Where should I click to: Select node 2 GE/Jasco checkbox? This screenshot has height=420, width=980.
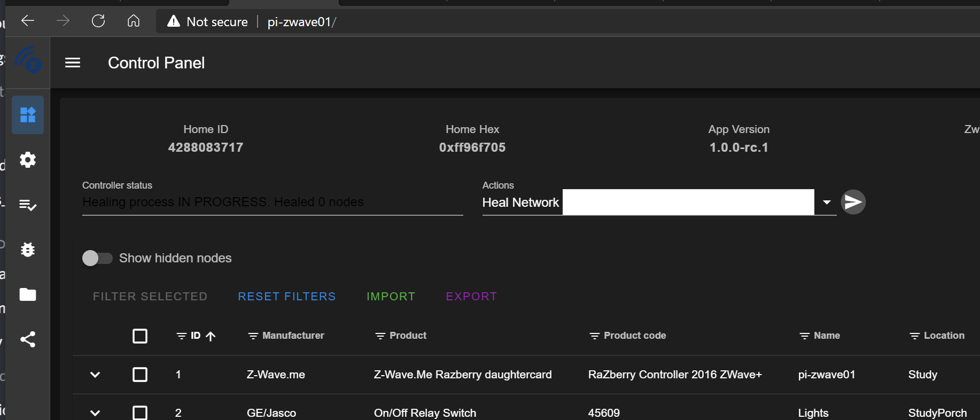[x=140, y=413]
